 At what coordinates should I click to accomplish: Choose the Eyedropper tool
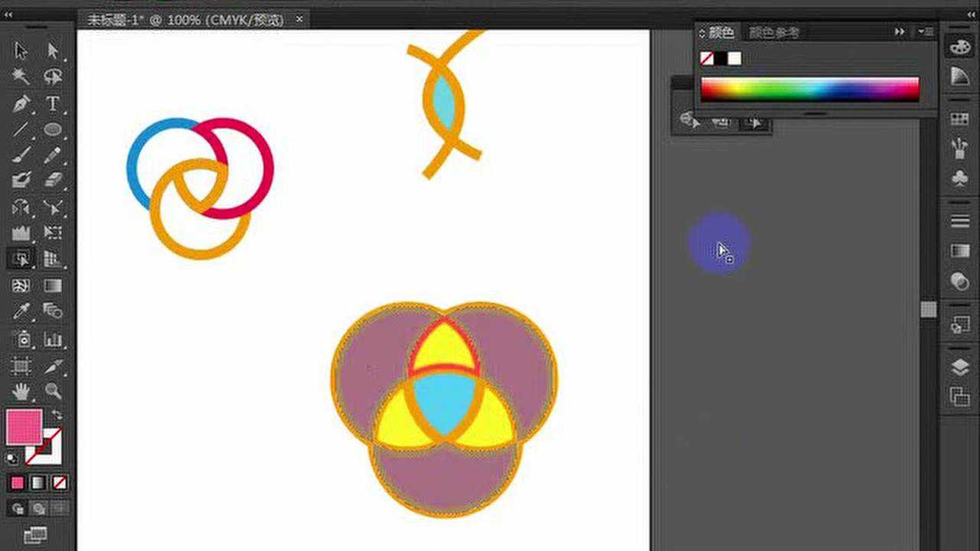(x=21, y=311)
